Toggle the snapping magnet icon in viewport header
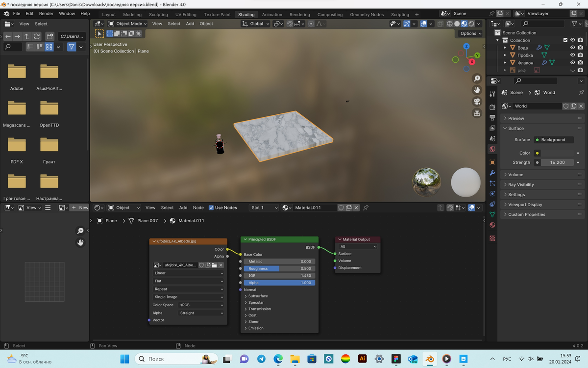This screenshot has width=588, height=368. [x=290, y=24]
